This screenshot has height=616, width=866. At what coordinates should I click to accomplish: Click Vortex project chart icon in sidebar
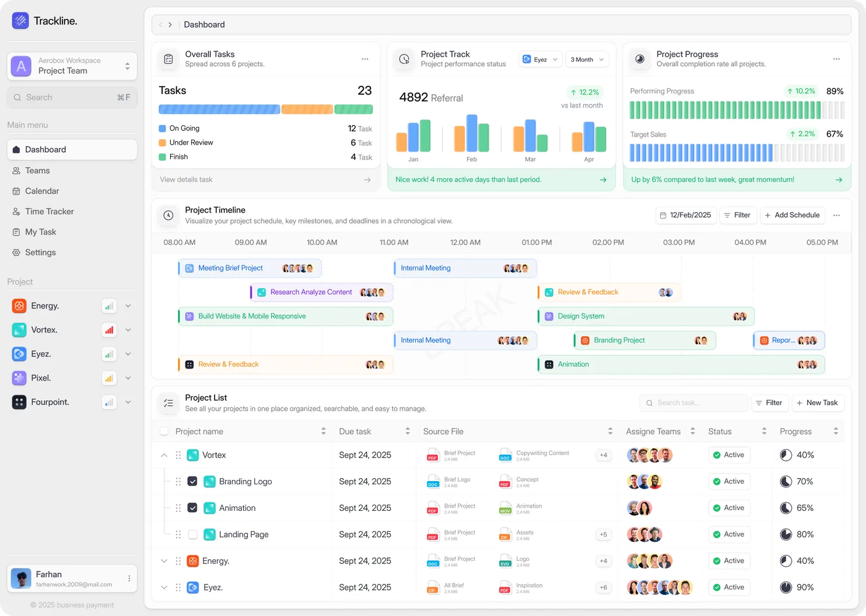(109, 330)
